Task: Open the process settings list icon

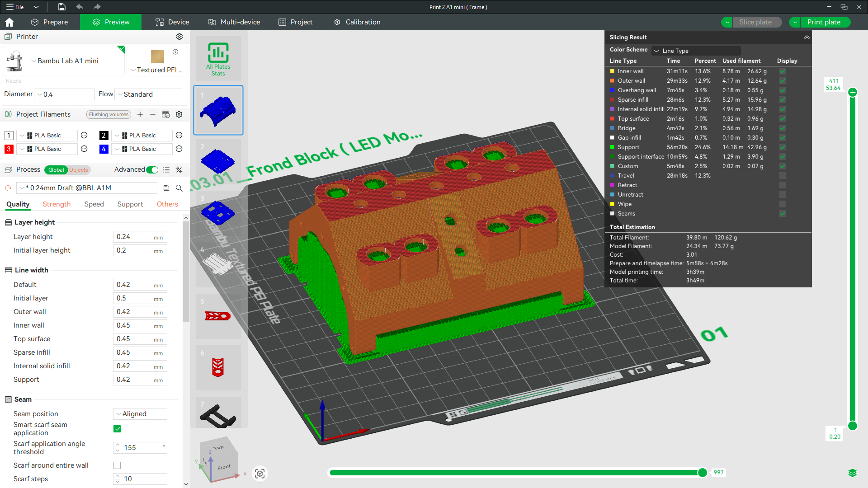Action: pyautogui.click(x=166, y=170)
